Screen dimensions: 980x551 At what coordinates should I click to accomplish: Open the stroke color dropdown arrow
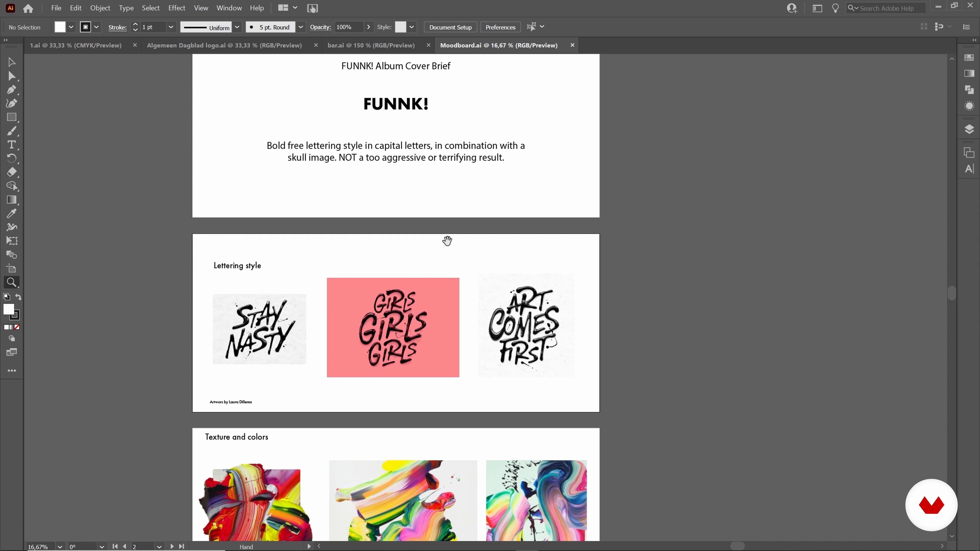[96, 27]
